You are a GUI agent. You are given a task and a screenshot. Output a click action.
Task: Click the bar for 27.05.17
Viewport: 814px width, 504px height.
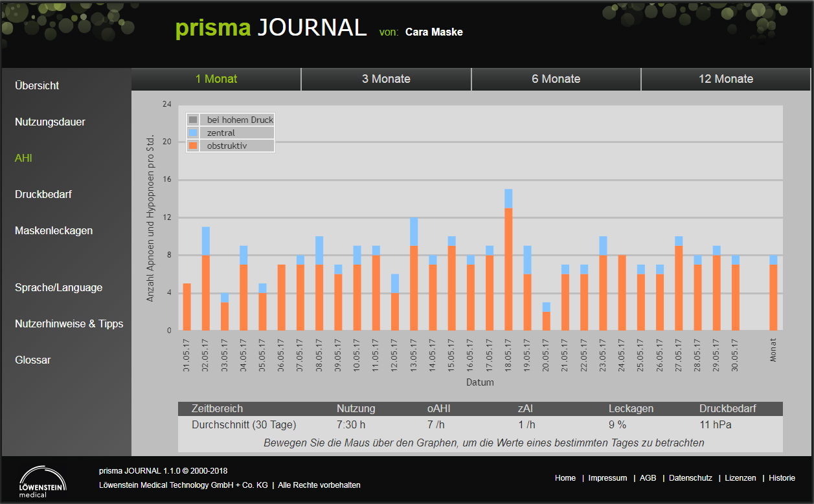point(679,283)
